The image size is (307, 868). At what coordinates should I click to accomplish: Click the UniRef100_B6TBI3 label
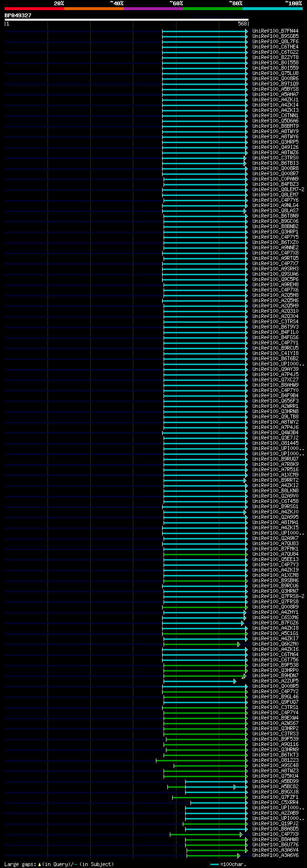point(275,163)
